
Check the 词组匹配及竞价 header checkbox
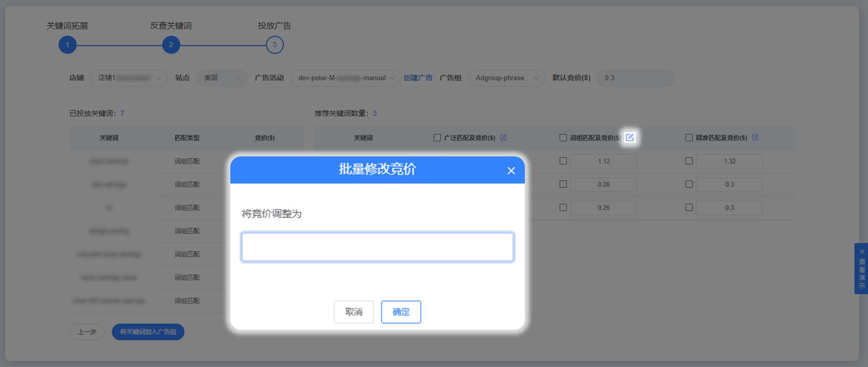point(563,138)
